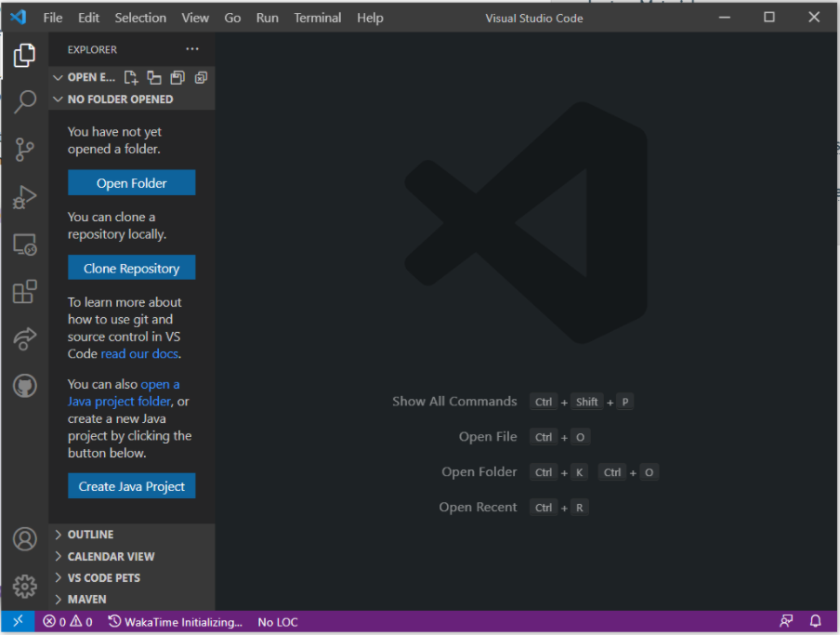
Task: Open the Run and Debug view
Action: [24, 197]
